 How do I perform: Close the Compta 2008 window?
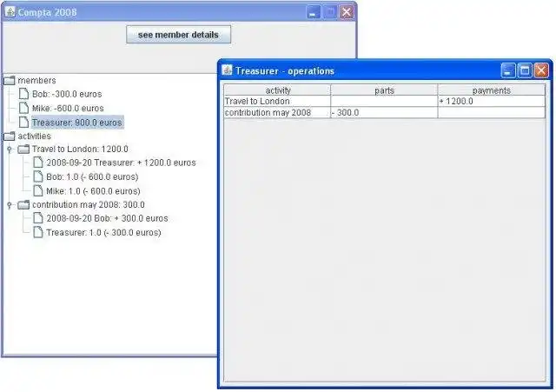(x=347, y=12)
